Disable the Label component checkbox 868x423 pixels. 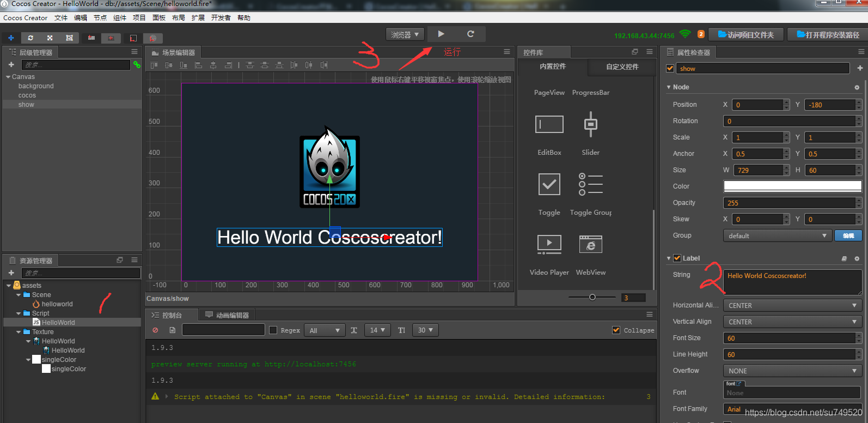(677, 258)
